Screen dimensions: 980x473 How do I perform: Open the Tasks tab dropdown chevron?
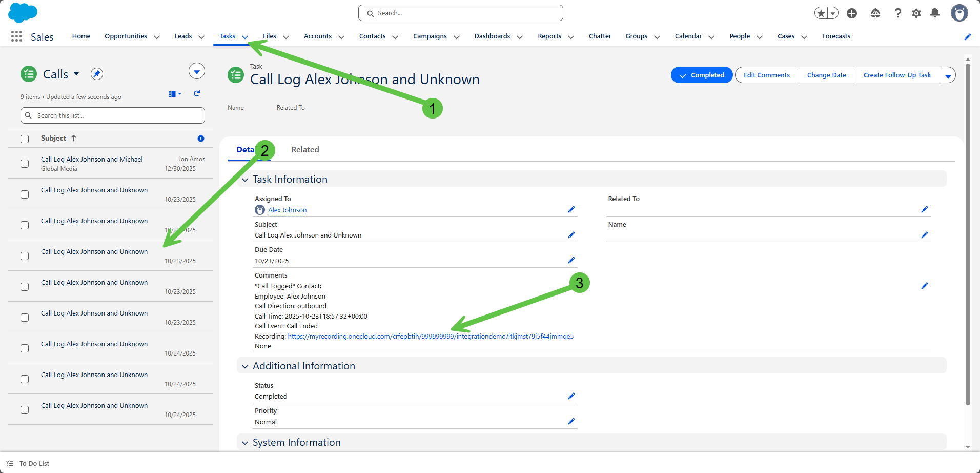click(x=245, y=37)
